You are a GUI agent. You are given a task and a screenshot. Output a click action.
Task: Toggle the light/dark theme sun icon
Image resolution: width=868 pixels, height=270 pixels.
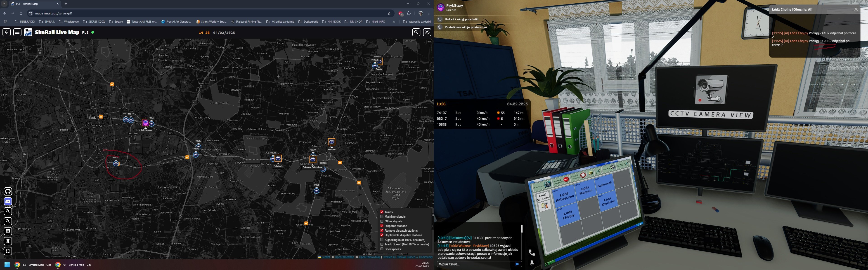[x=427, y=32]
